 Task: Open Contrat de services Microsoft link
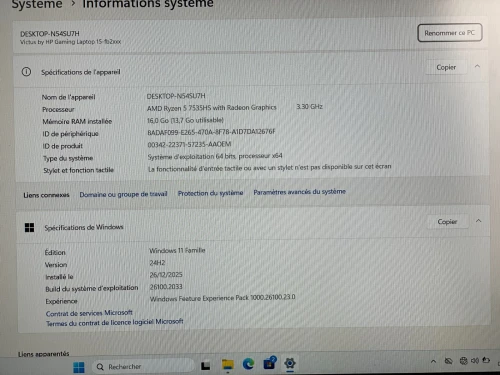pos(89,313)
